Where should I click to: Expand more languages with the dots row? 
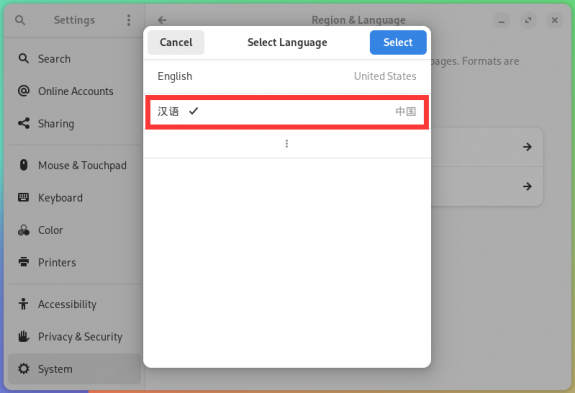pos(287,144)
